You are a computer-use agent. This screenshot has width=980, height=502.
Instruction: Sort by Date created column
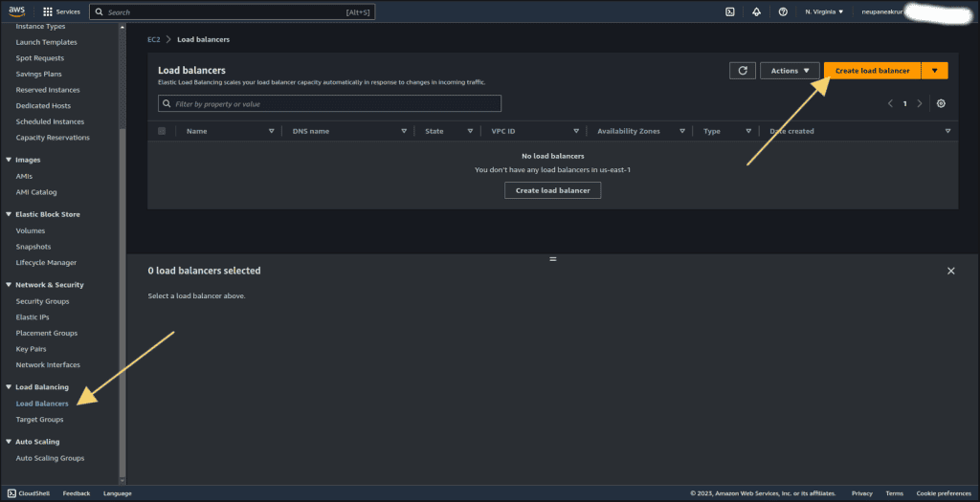coord(947,131)
